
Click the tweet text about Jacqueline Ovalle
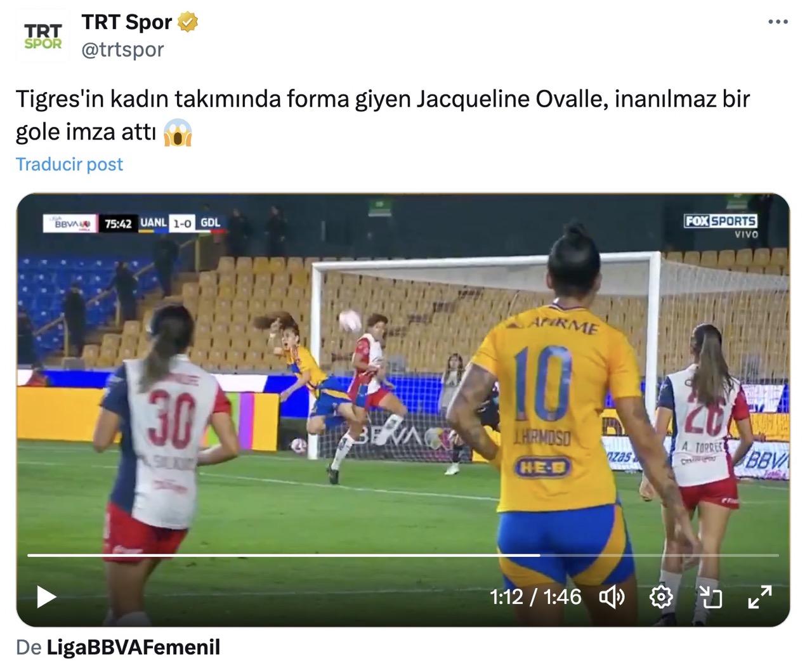click(383, 115)
